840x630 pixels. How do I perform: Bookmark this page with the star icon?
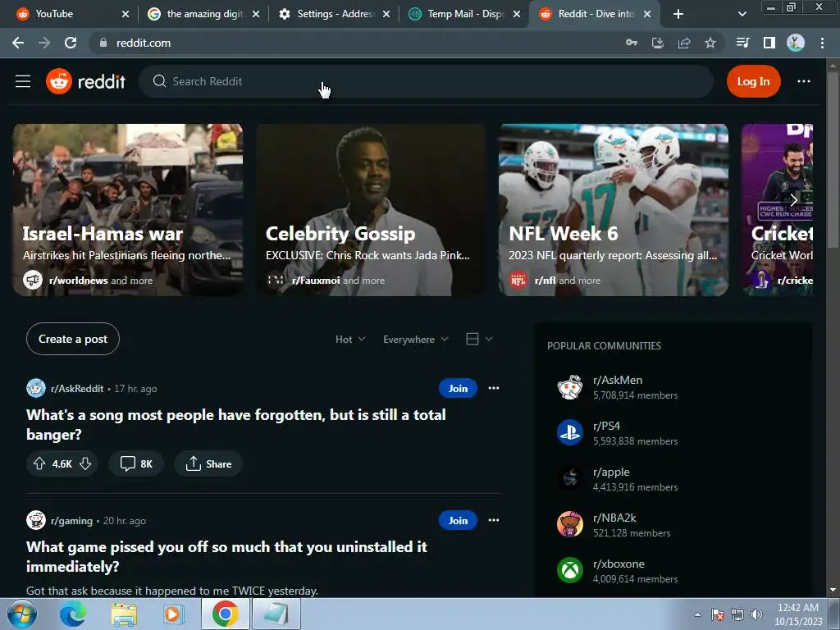pos(710,43)
